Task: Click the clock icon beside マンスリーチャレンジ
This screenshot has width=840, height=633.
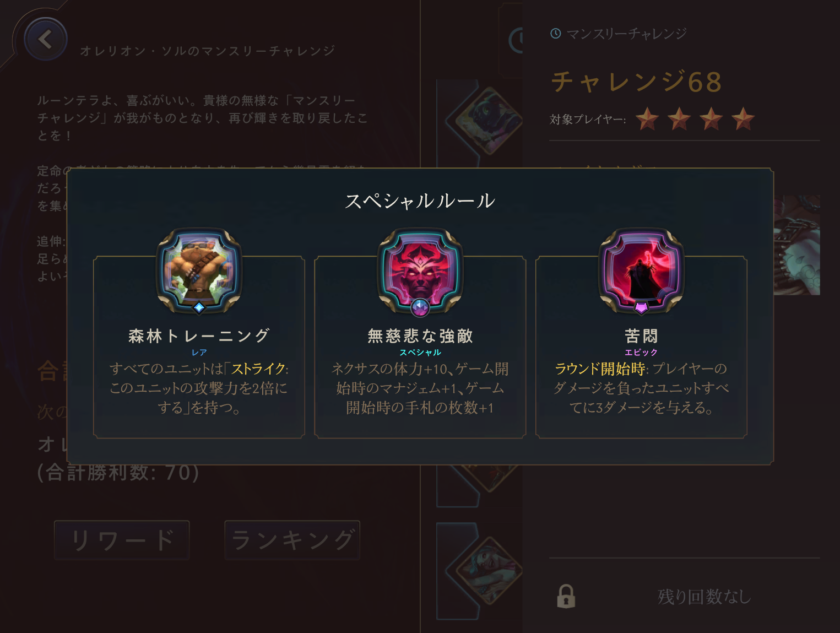Action: (556, 34)
